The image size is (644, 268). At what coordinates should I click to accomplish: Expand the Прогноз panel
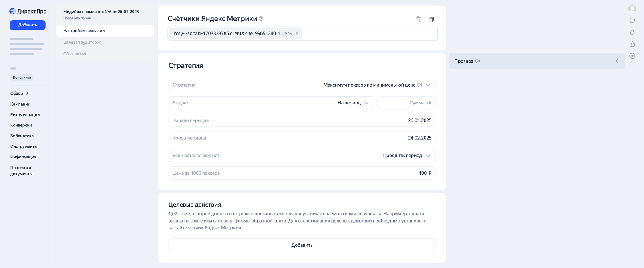pos(616,61)
